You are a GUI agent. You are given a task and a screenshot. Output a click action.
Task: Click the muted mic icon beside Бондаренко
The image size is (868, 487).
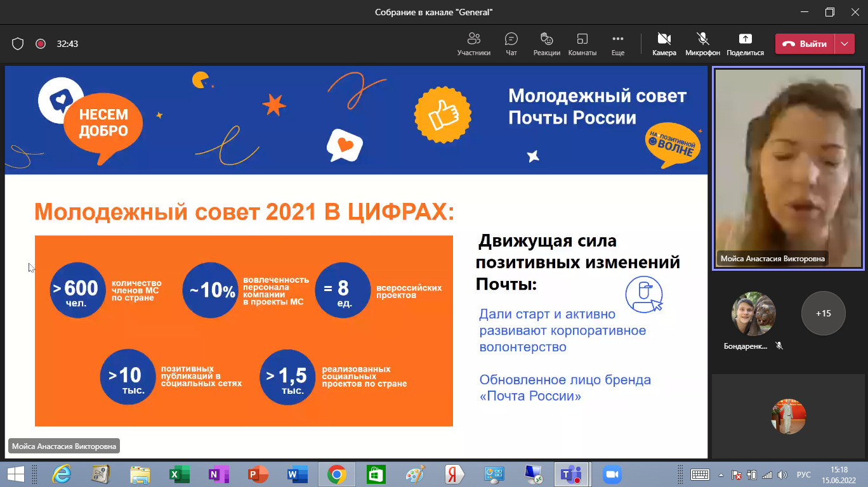pyautogui.click(x=779, y=346)
